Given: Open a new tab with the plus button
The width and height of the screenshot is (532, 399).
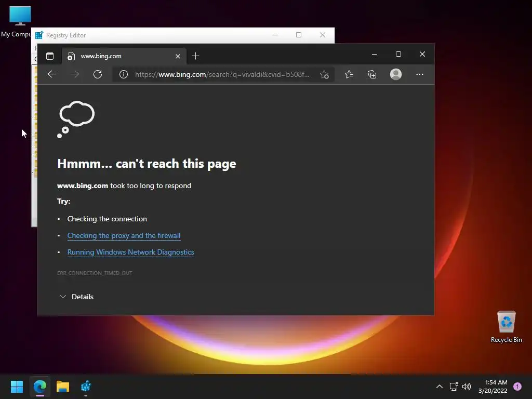Looking at the screenshot, I should point(195,56).
